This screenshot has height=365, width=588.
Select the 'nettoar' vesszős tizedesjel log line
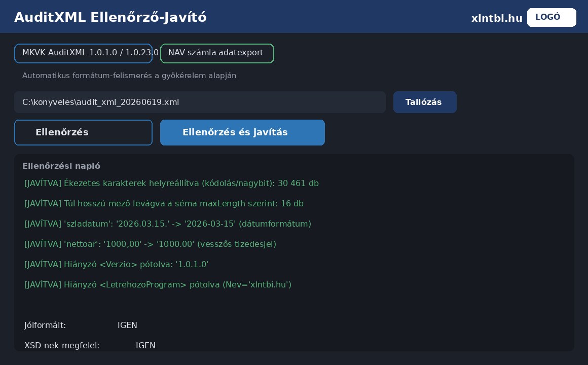click(150, 244)
